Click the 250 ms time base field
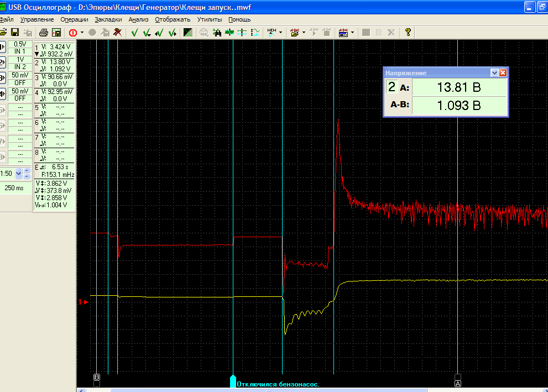This screenshot has height=392, width=548. pyautogui.click(x=14, y=188)
